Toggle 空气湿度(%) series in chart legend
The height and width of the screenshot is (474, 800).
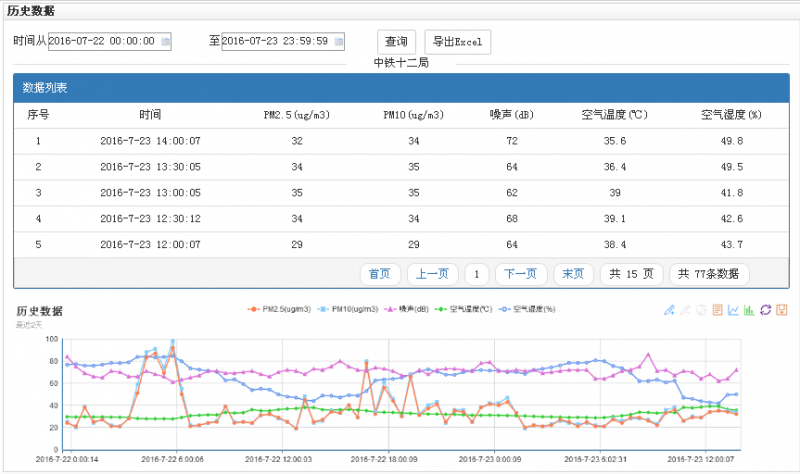530,309
